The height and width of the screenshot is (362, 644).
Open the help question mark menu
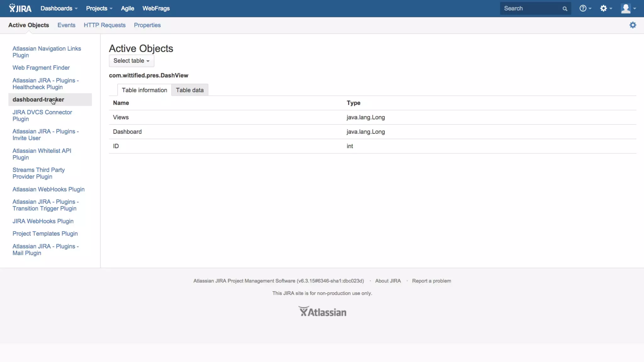pyautogui.click(x=585, y=8)
